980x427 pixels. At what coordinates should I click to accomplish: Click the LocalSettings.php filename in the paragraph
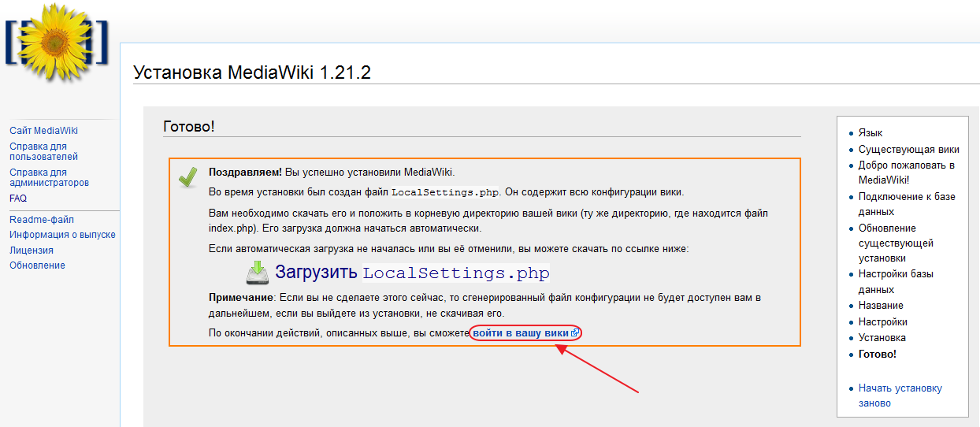tap(445, 192)
